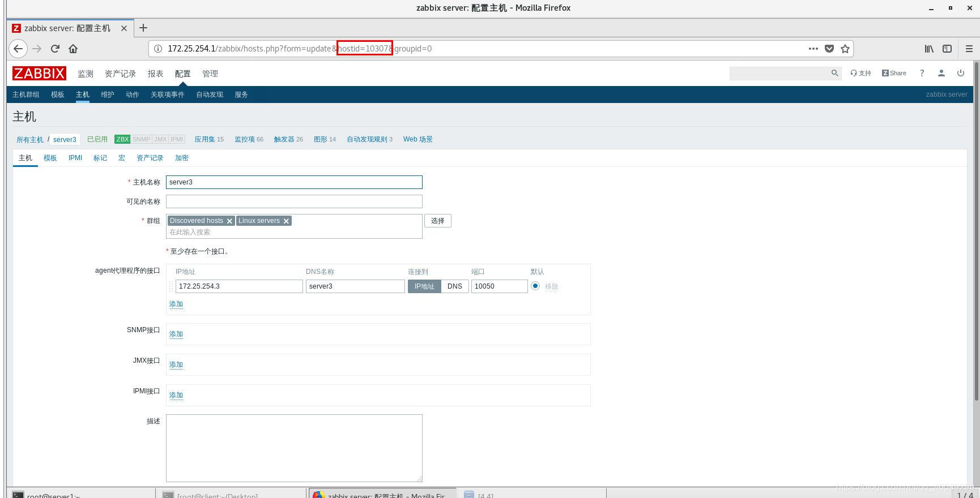The image size is (980, 498).
Task: Open the 资产记录 top menu
Action: tap(120, 74)
